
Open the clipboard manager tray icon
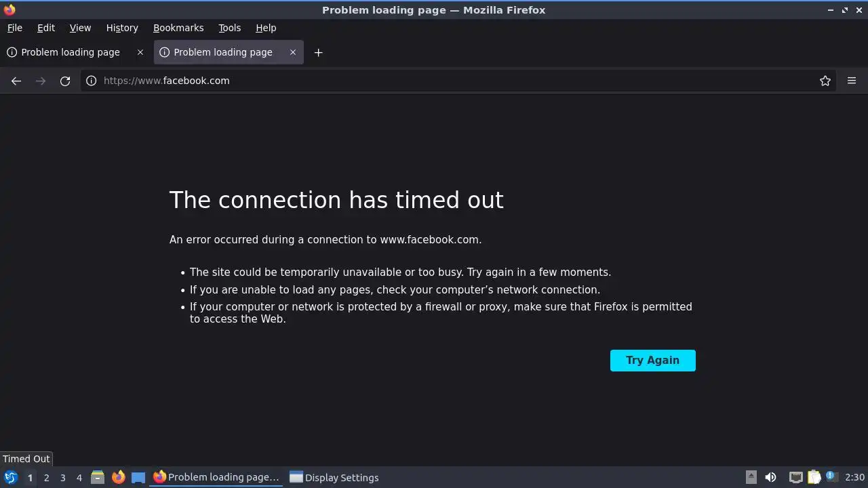[814, 477]
